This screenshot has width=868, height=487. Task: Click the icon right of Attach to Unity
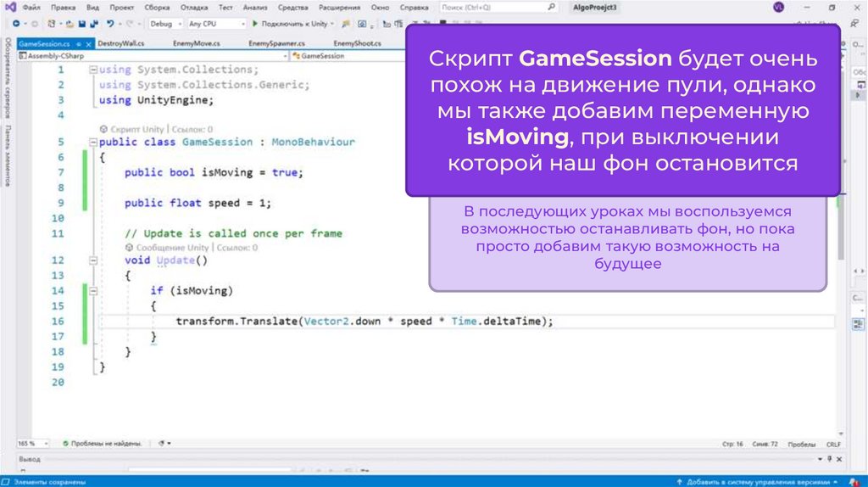click(x=346, y=24)
